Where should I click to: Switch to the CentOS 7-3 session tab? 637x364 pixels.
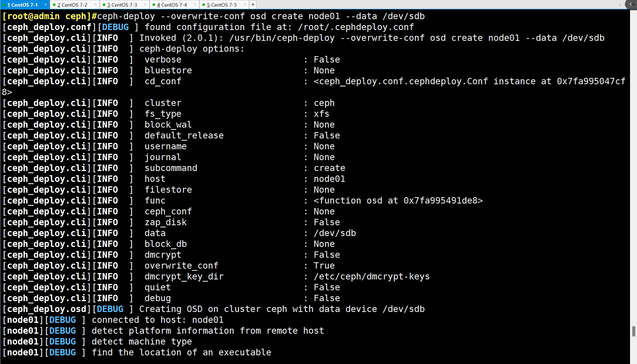coord(124,5)
